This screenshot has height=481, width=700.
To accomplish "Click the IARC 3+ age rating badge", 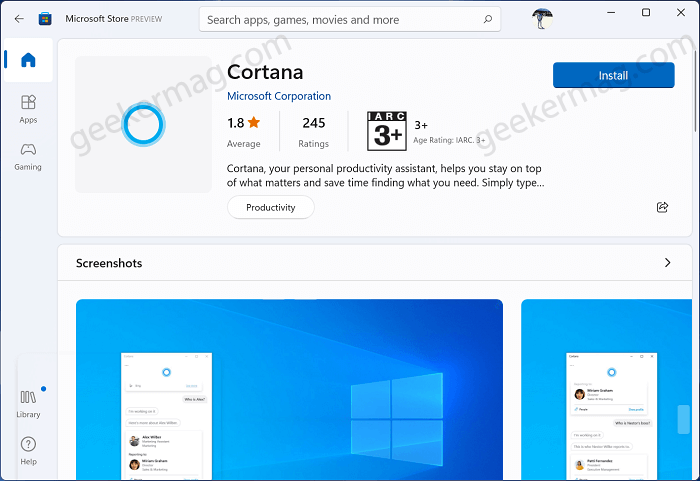I will 387,131.
